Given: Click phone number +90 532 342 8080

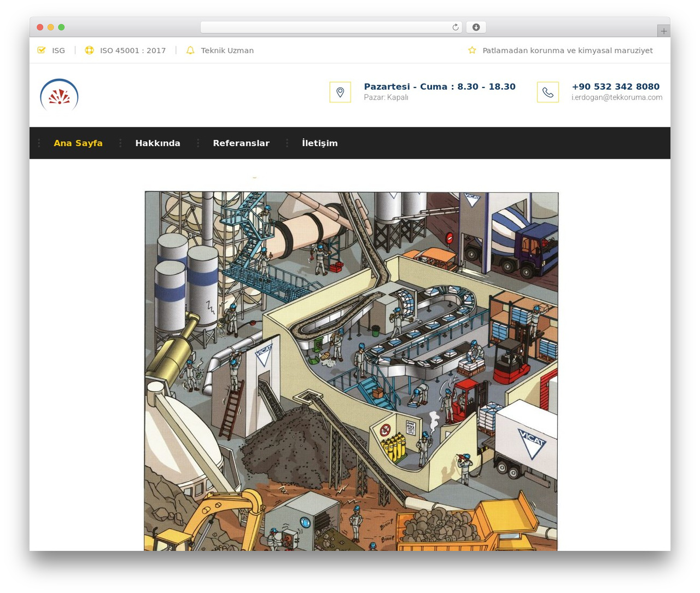Looking at the screenshot, I should 616,86.
